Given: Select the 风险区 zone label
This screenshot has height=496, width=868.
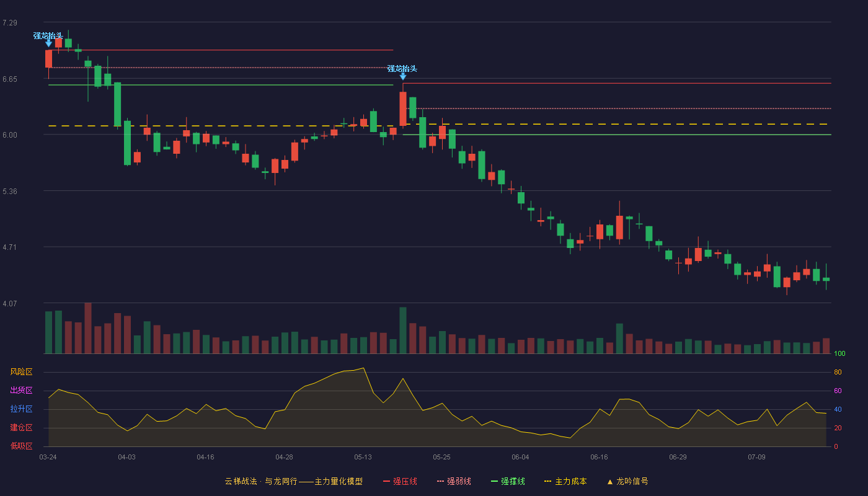Looking at the screenshot, I should (21, 372).
